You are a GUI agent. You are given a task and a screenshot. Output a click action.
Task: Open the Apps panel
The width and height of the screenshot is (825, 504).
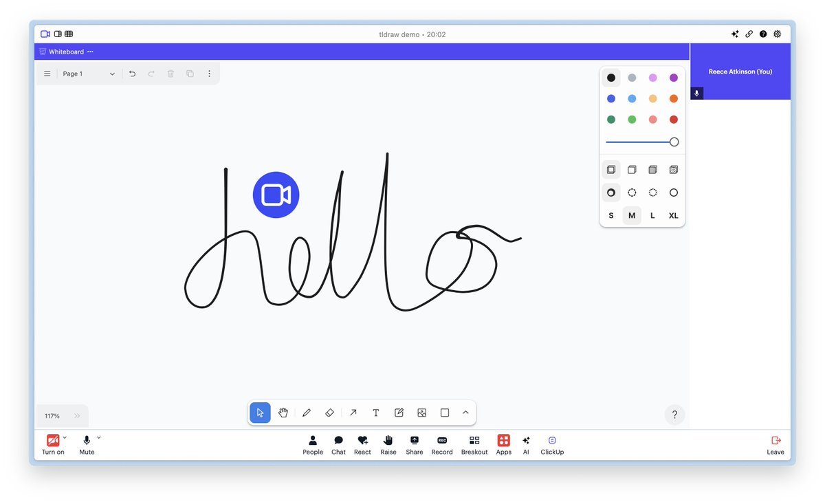click(504, 444)
